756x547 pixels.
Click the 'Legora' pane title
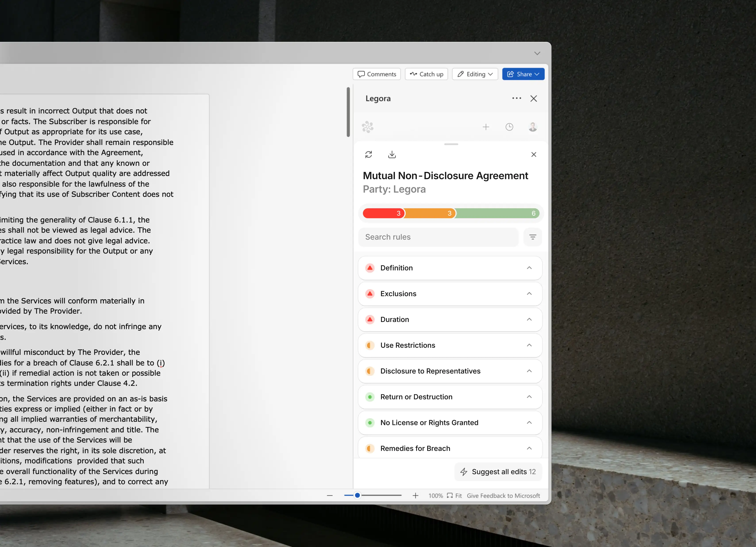[x=378, y=99]
